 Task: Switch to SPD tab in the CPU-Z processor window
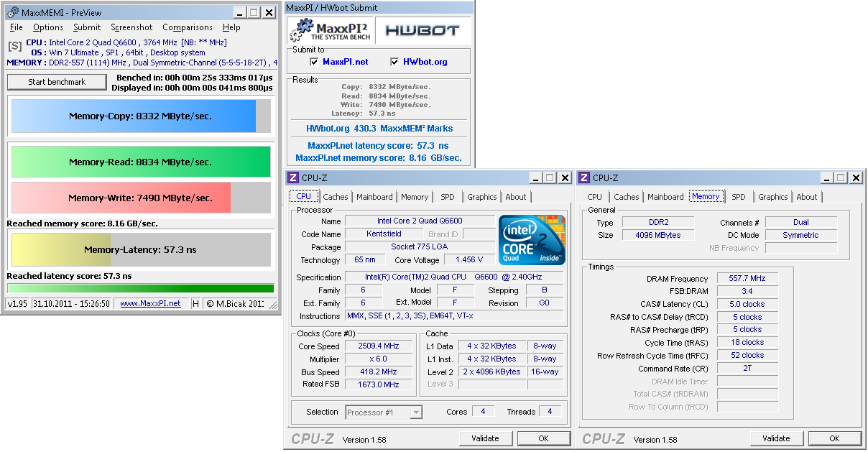(x=448, y=197)
